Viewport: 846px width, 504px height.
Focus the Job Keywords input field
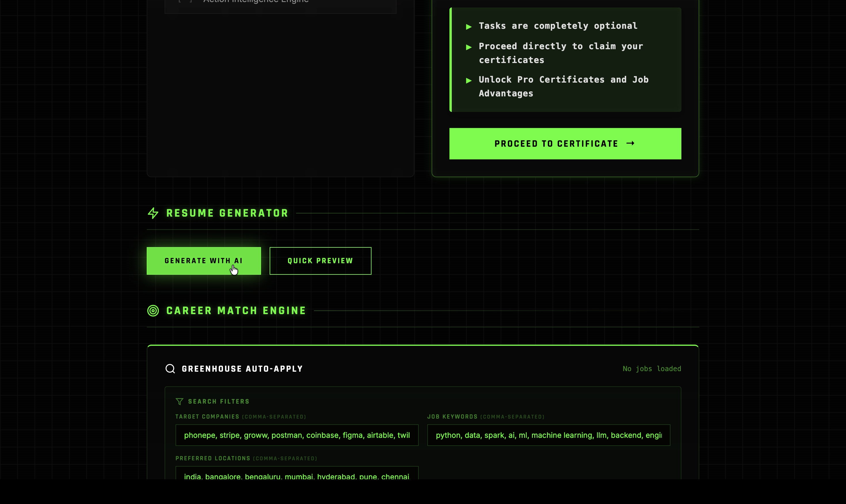point(549,435)
